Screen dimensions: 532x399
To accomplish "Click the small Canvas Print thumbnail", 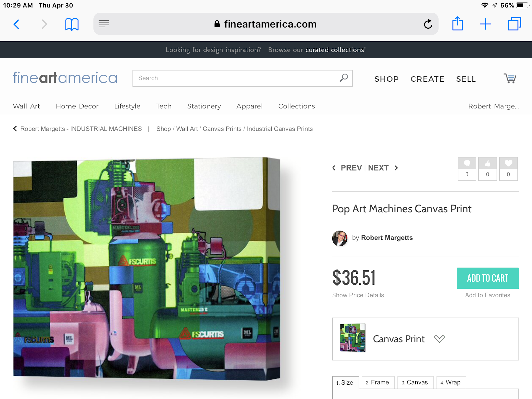I will (353, 337).
